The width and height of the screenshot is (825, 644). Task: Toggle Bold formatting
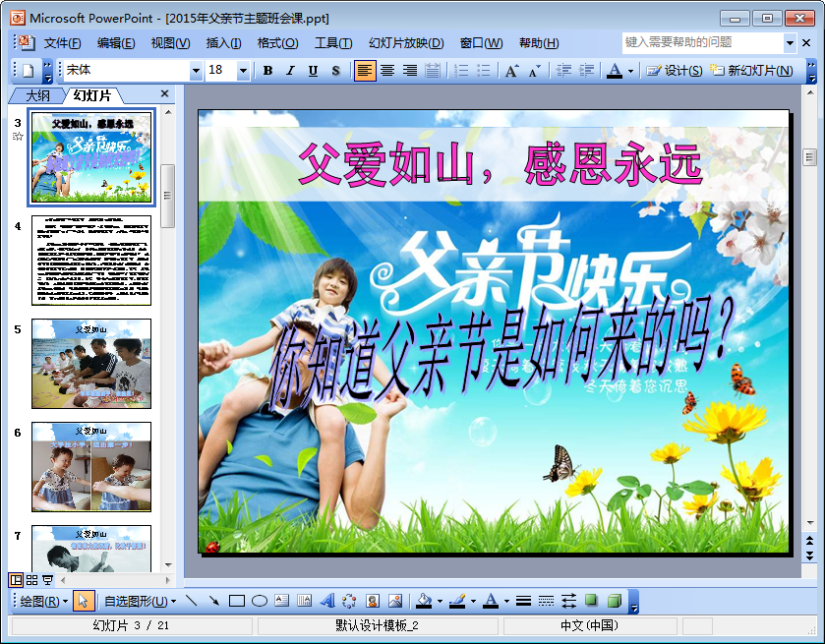[267, 71]
